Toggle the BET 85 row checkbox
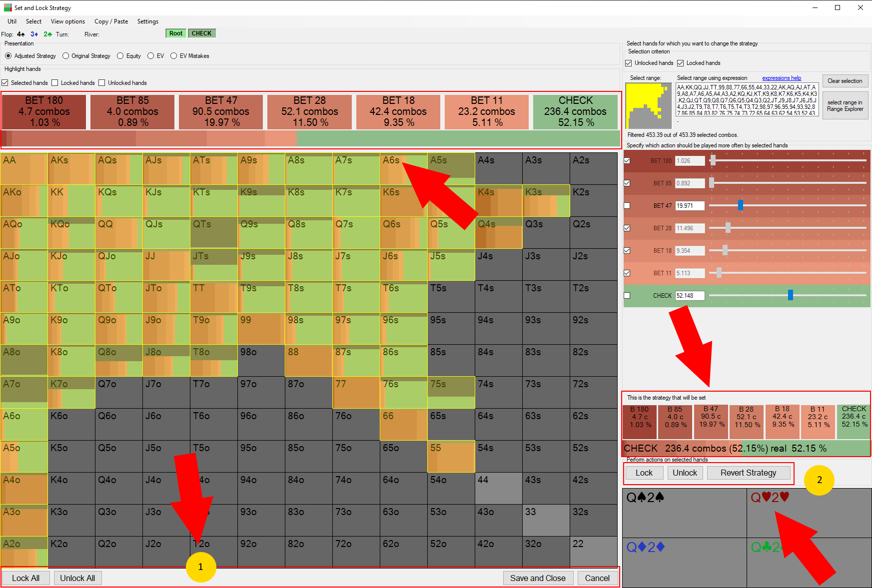 tap(627, 183)
